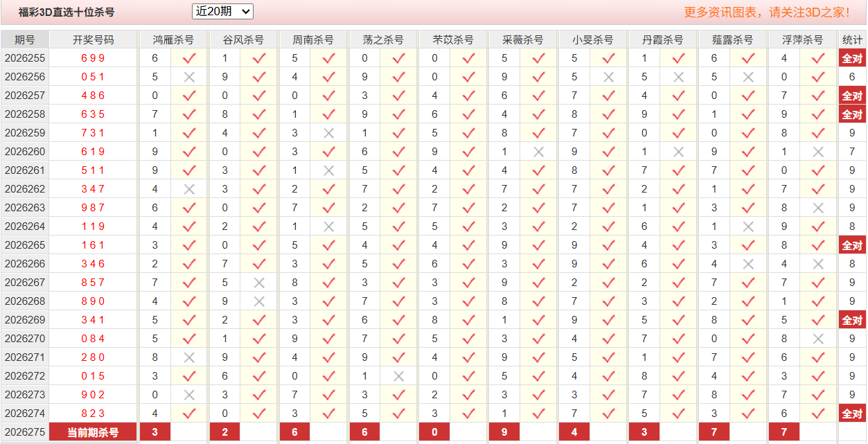Select the 小旻杀号 column header

tap(593, 39)
